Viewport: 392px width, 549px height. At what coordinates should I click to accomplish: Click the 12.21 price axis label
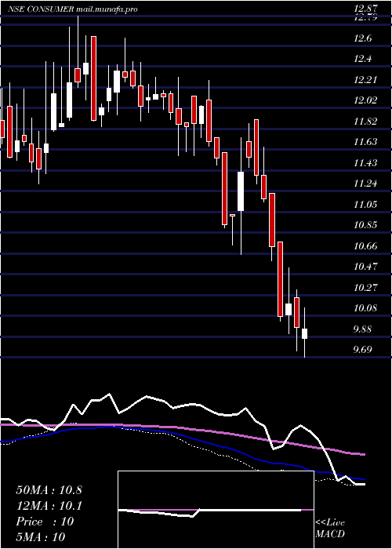pos(366,80)
